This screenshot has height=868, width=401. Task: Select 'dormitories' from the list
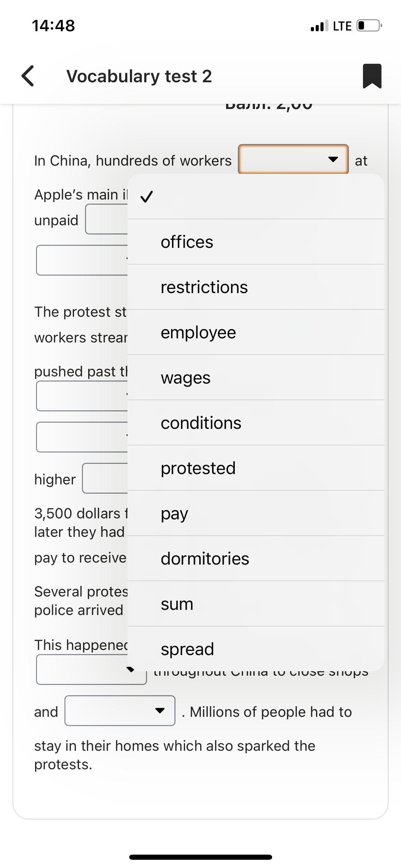[x=256, y=558]
